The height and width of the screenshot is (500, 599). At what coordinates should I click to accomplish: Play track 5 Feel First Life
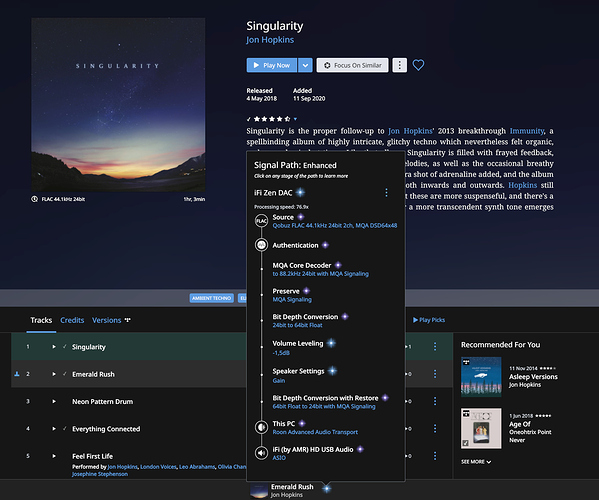54,456
